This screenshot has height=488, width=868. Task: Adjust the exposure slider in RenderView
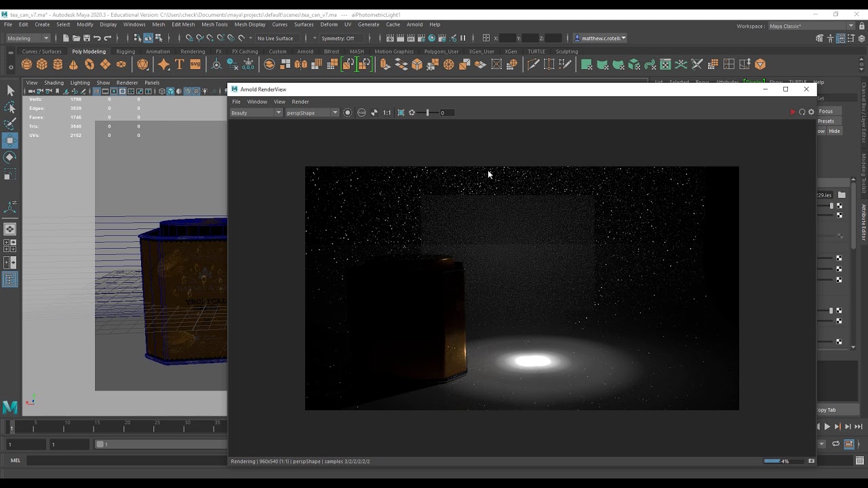427,113
